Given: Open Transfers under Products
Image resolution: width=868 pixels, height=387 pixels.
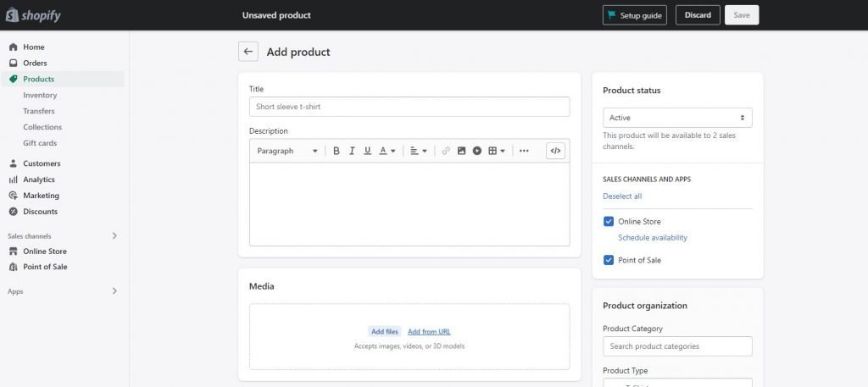Looking at the screenshot, I should point(39,111).
